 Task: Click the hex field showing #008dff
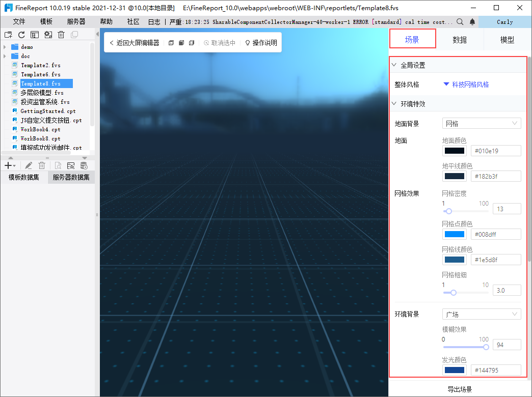pyautogui.click(x=496, y=234)
